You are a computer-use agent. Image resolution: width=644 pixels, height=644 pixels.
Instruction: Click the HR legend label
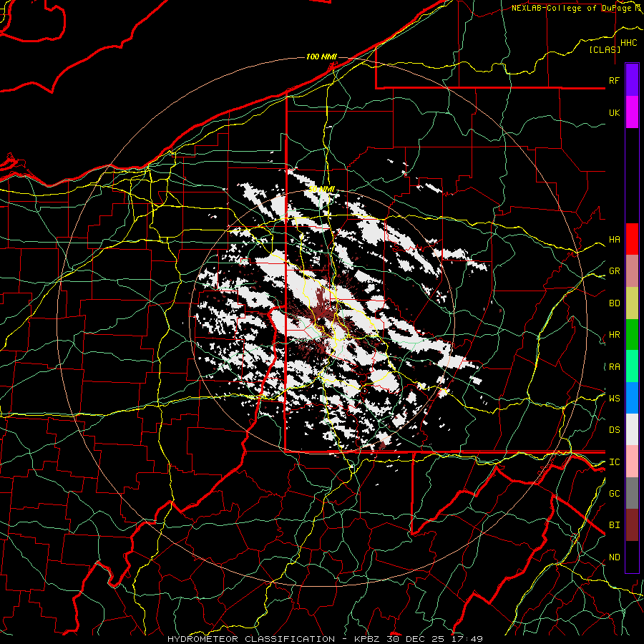[x=614, y=335]
